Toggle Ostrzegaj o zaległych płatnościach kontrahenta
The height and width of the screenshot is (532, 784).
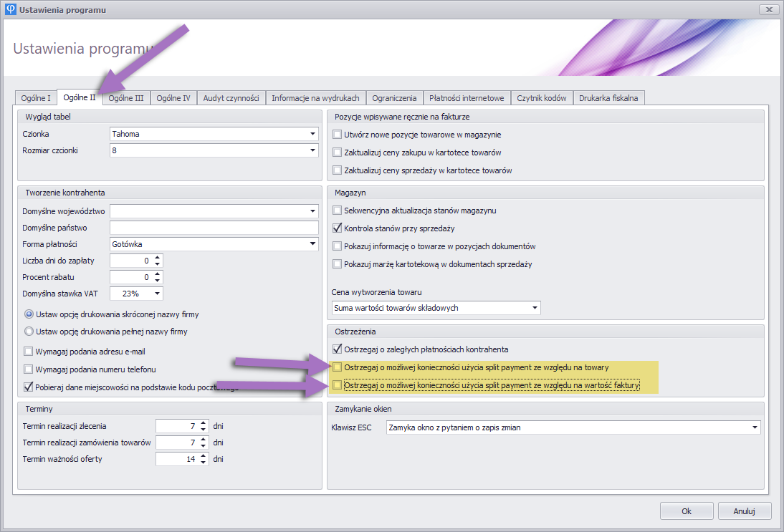point(338,349)
